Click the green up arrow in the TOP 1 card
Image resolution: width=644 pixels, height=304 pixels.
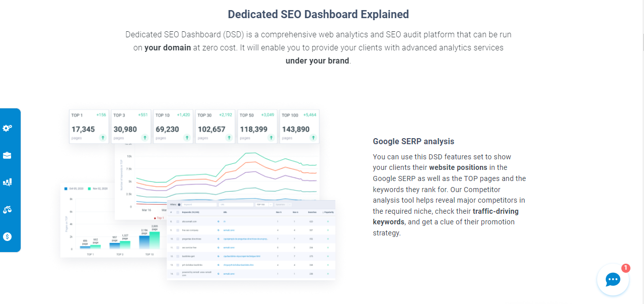click(103, 137)
